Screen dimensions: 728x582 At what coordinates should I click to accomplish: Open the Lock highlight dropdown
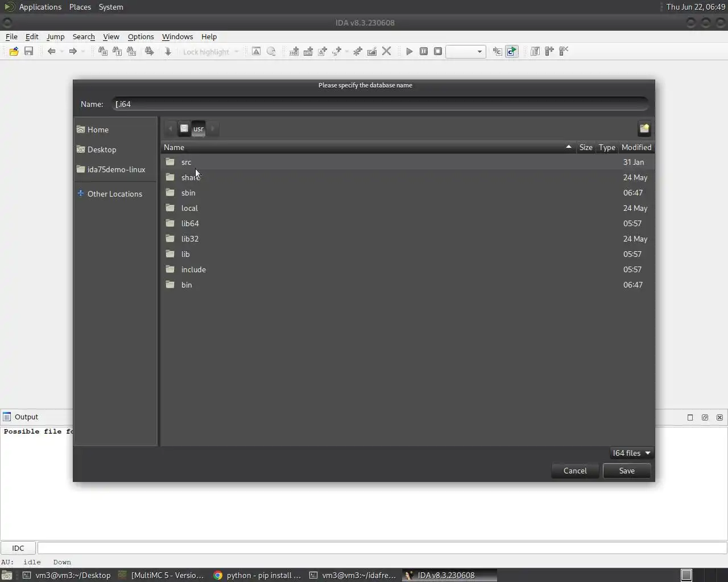pos(237,52)
